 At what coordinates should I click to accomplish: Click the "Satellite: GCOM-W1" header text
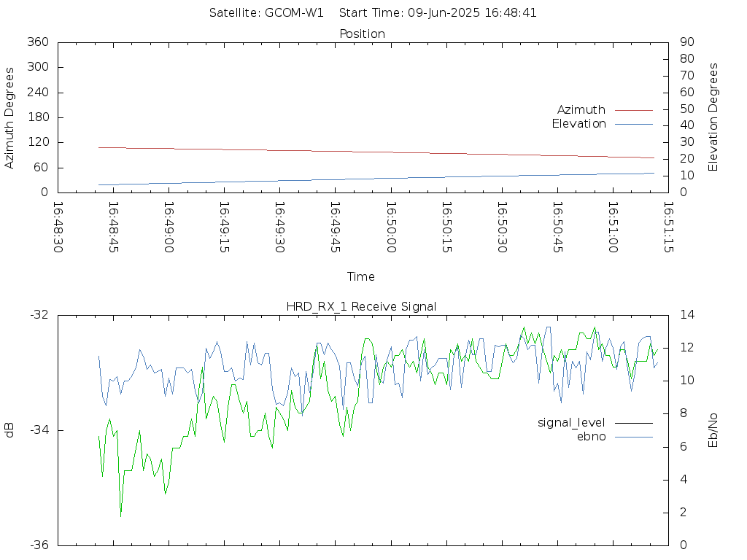point(266,13)
